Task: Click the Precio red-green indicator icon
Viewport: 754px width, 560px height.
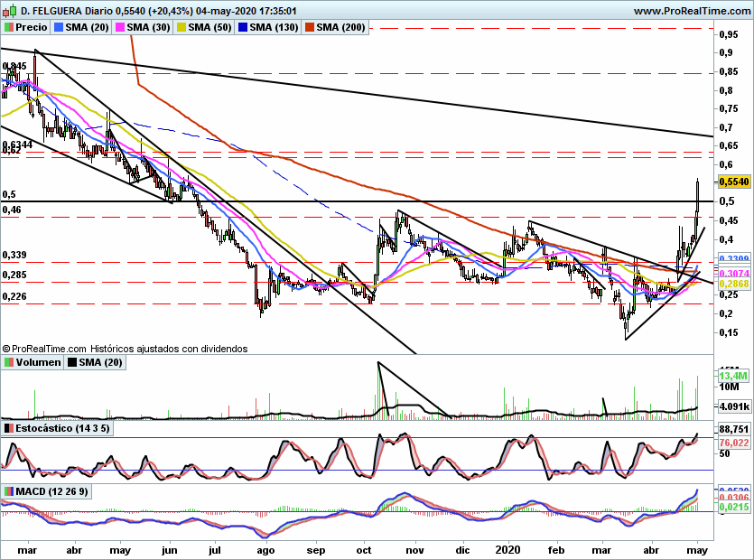Action: click(x=9, y=27)
